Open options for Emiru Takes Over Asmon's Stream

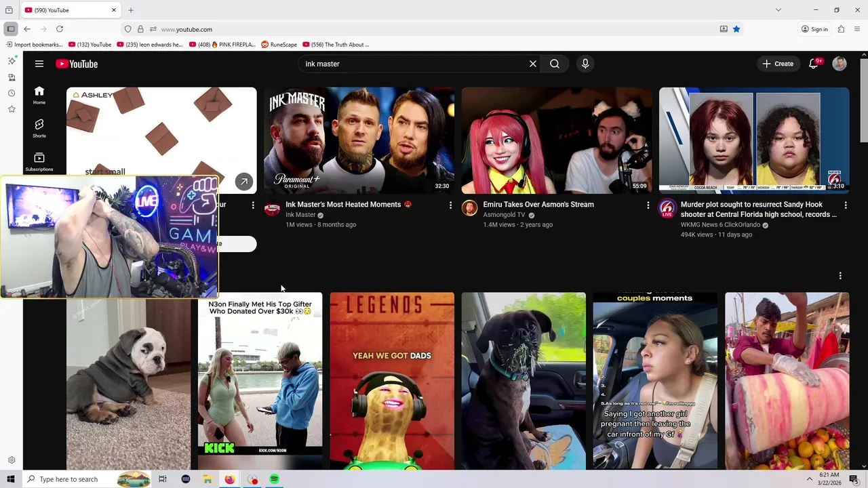[648, 205]
